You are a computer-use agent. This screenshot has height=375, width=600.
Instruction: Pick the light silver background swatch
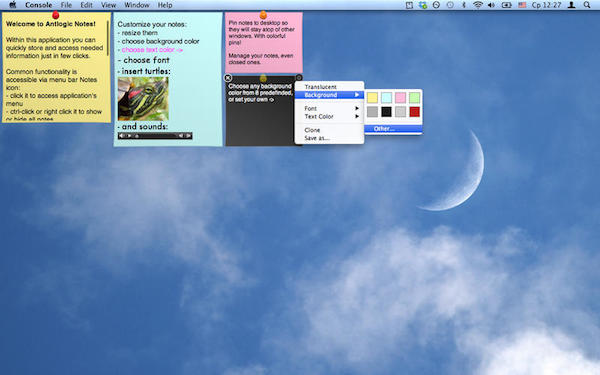tap(400, 112)
